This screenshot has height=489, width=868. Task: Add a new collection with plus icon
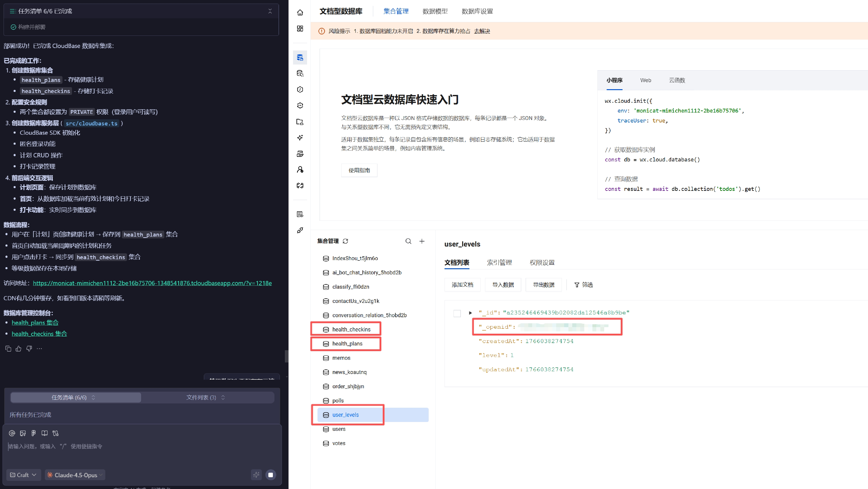[x=422, y=241]
